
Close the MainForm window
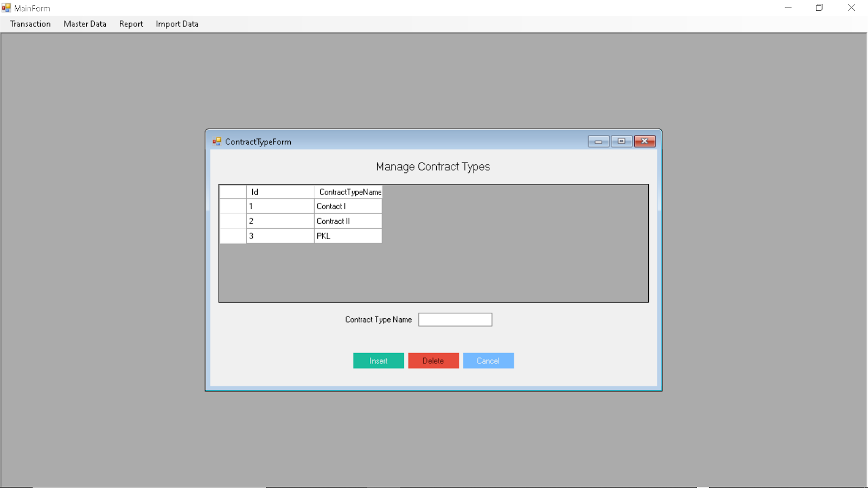pos(851,8)
